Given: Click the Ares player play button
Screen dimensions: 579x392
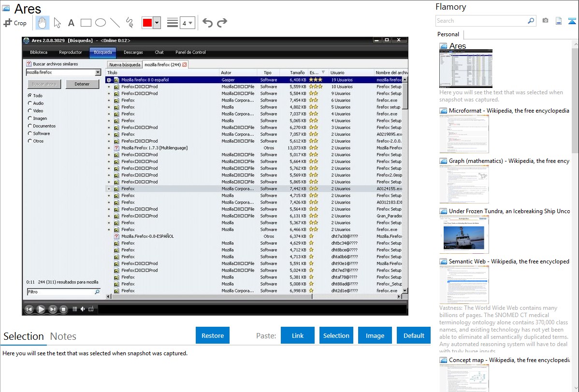Looking at the screenshot, I should coord(41,309).
